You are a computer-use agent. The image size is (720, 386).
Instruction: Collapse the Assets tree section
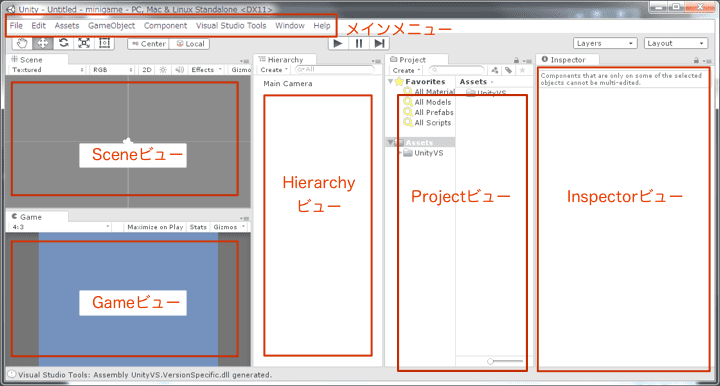click(x=390, y=142)
